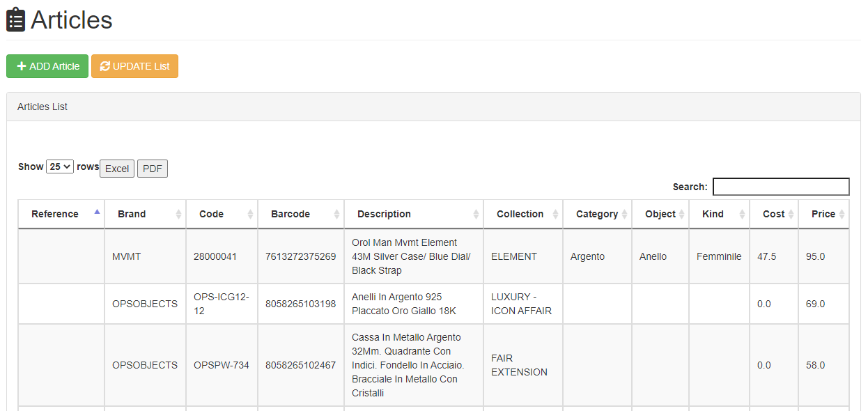
Task: Sort table by Object column header
Action: pos(660,214)
